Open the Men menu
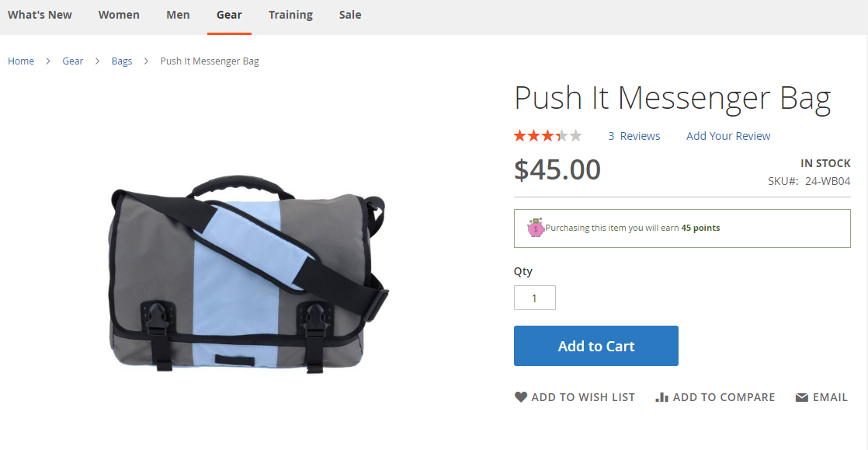Image resolution: width=868 pixels, height=450 pixels. click(179, 15)
